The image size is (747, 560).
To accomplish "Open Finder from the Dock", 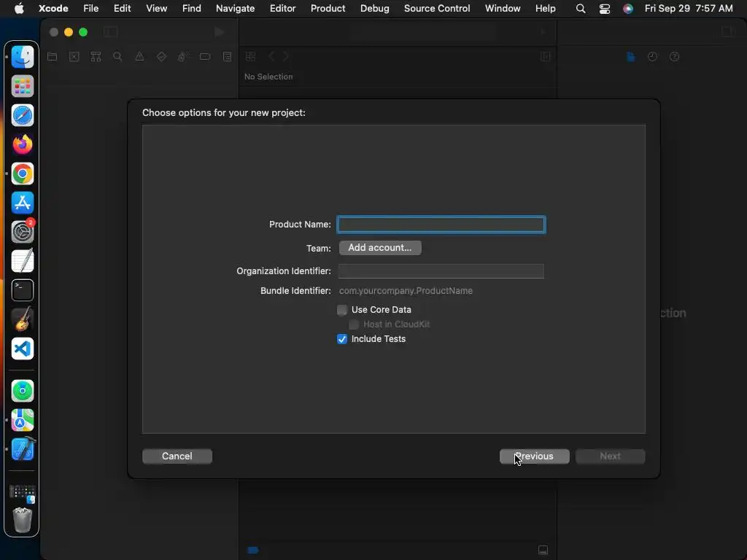I will pos(23,57).
